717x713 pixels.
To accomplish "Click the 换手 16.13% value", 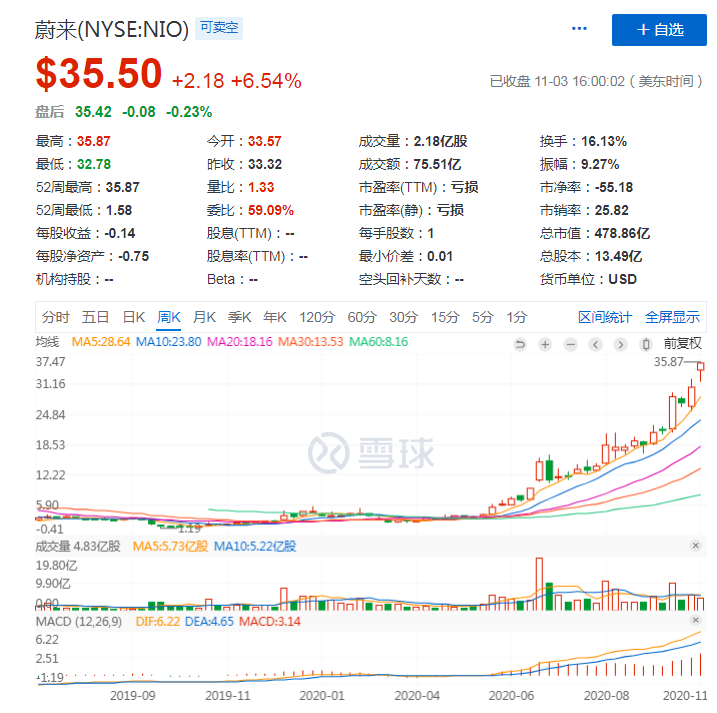I will (604, 141).
